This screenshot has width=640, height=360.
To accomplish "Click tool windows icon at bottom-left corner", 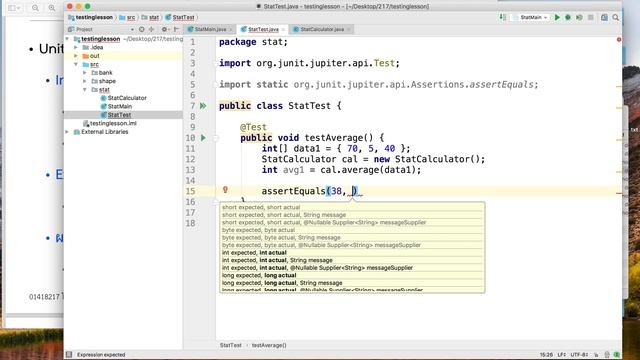I will [x=69, y=355].
